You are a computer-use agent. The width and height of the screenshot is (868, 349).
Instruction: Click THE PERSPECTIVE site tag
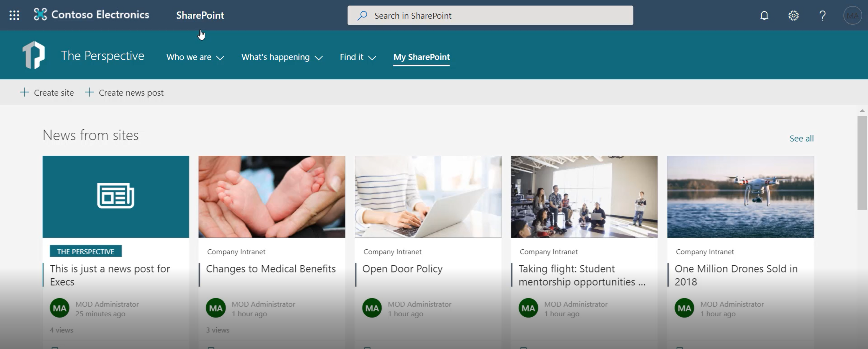pos(86,251)
